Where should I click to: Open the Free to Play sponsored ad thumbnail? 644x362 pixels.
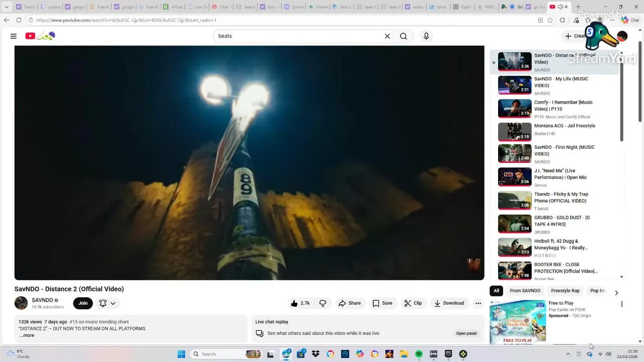click(518, 322)
